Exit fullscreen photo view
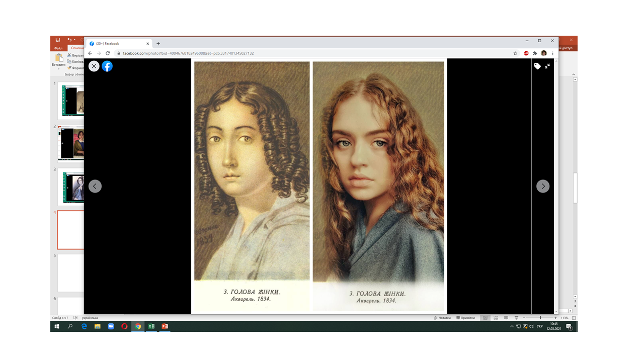Image resolution: width=644 pixels, height=362 pixels. (x=547, y=66)
